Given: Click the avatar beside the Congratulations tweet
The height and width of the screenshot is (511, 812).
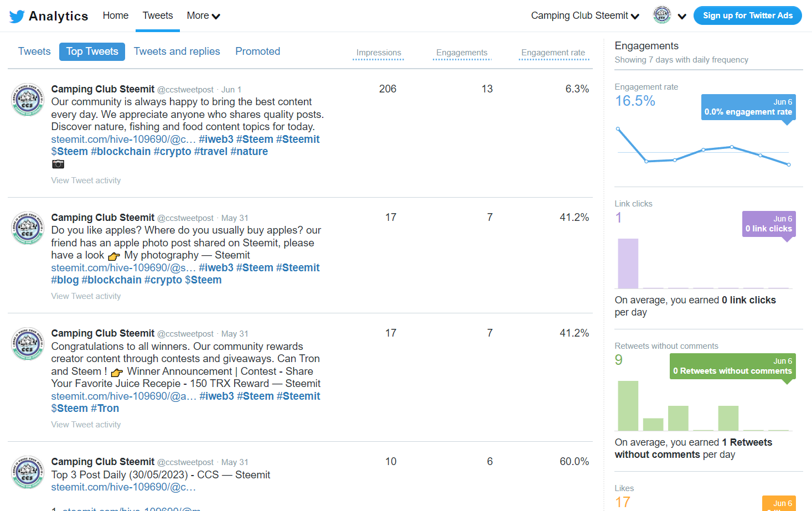Looking at the screenshot, I should (x=28, y=344).
